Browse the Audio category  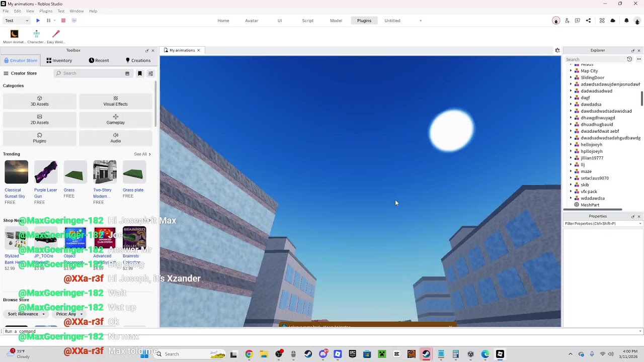[x=116, y=138]
